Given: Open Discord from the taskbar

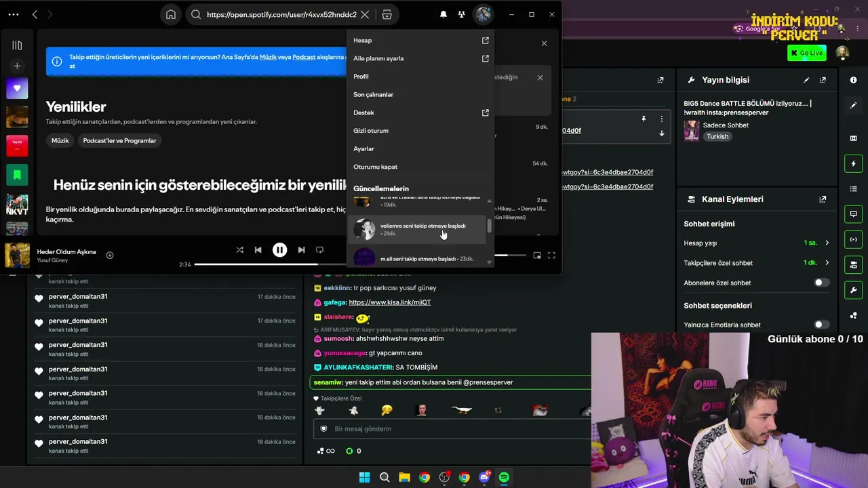Looking at the screenshot, I should pos(484,477).
